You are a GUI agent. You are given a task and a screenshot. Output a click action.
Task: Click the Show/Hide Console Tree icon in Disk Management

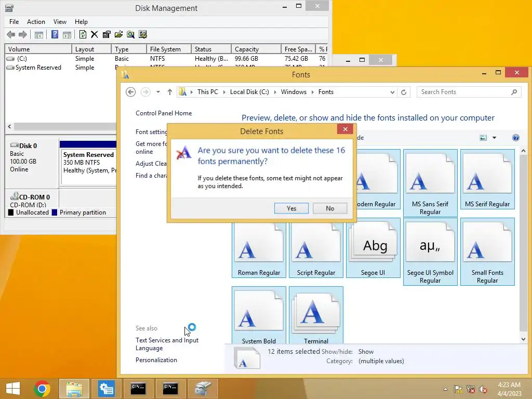[39, 34]
